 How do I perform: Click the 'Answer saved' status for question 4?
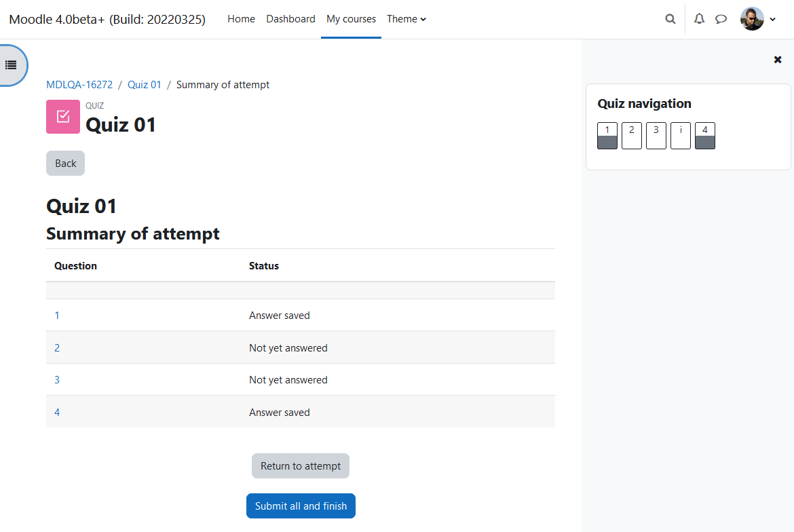[x=280, y=412]
